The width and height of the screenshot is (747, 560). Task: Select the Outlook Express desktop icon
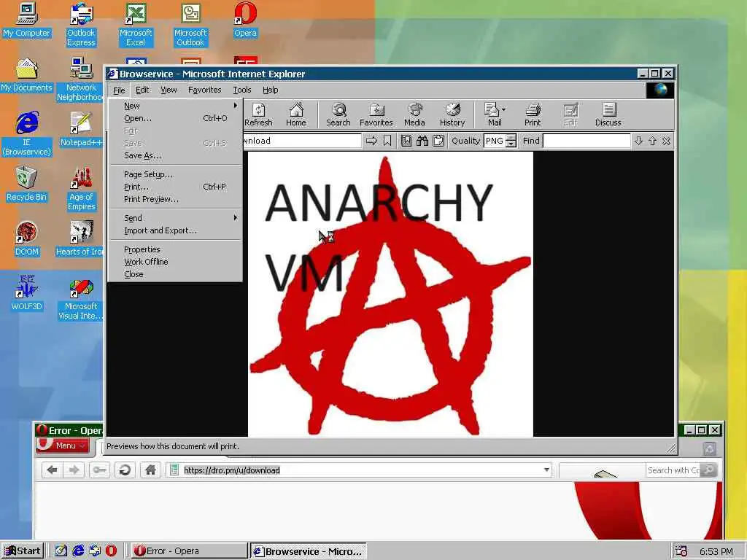[81, 25]
